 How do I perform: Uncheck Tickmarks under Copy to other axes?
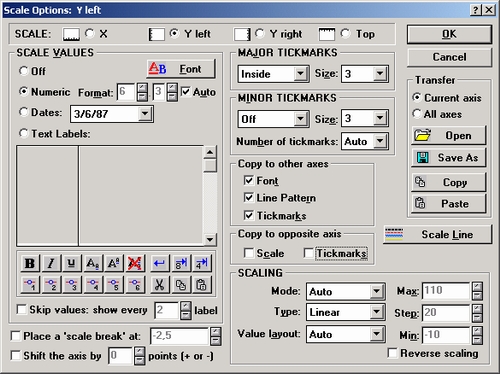(249, 215)
